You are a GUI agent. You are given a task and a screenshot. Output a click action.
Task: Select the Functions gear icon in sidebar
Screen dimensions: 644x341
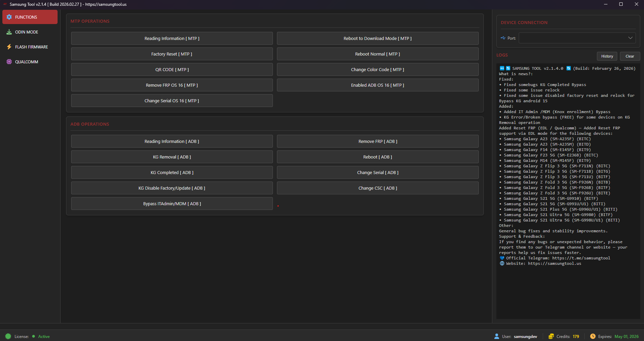click(9, 17)
